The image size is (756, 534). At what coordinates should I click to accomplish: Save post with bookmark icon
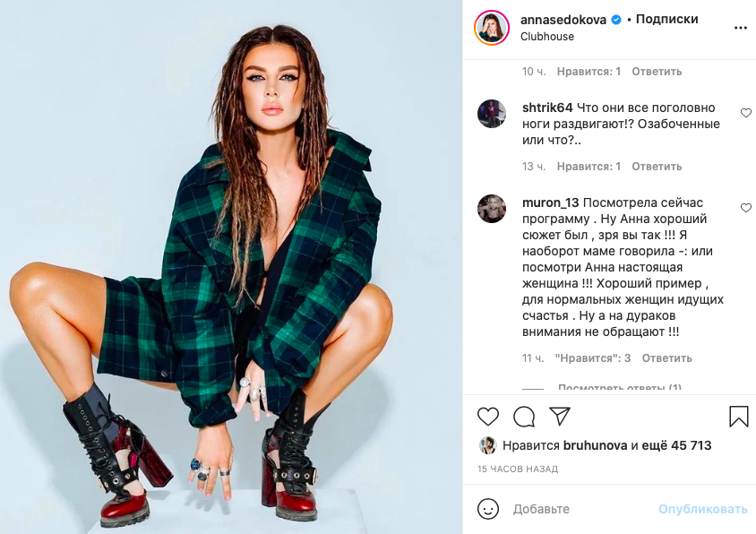click(738, 417)
